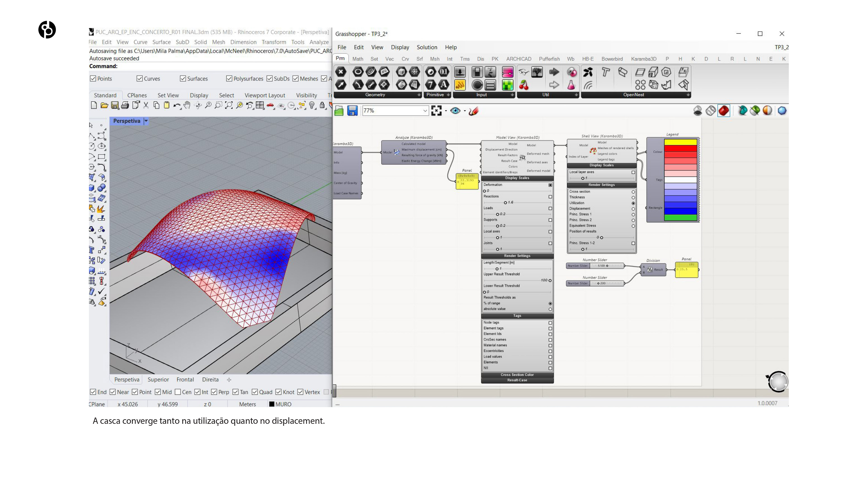Enable the Cen object snap
The image size is (868, 488).
178,392
